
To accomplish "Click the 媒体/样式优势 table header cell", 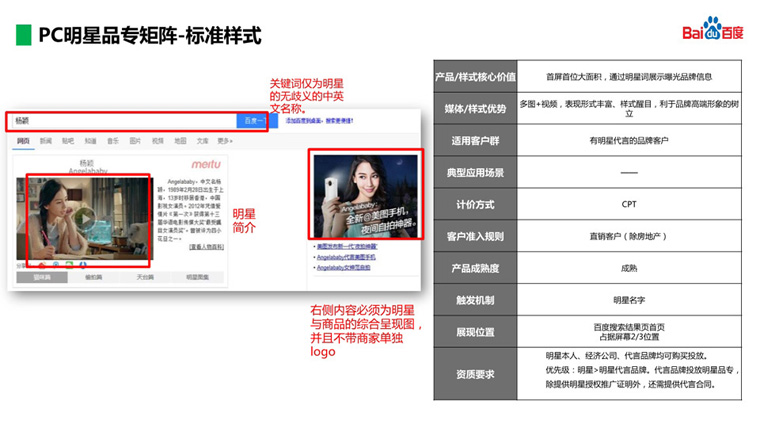I will [475, 109].
